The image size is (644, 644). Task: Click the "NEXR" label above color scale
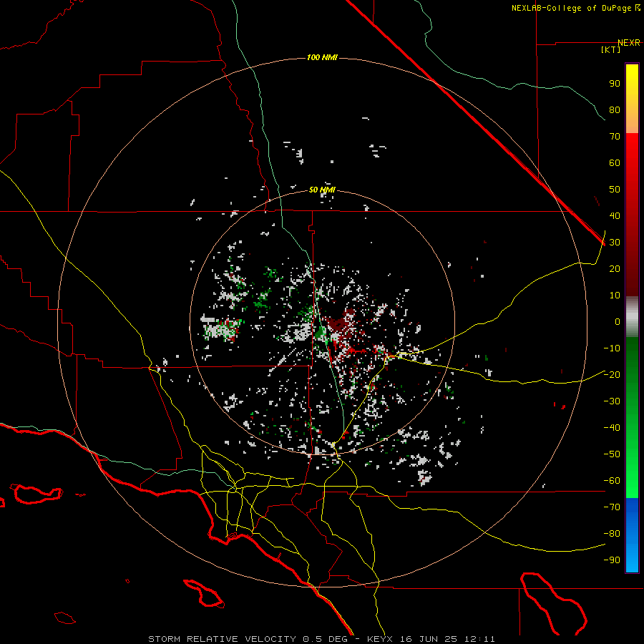[x=629, y=43]
